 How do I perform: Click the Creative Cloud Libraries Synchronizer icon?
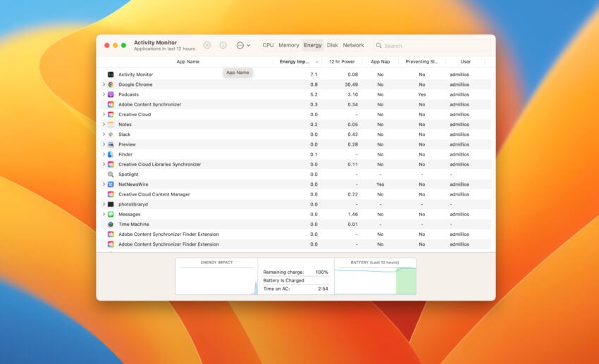pyautogui.click(x=111, y=164)
